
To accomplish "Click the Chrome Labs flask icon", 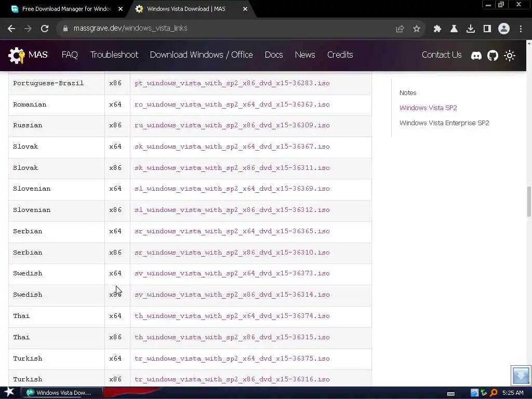I will [x=454, y=29].
